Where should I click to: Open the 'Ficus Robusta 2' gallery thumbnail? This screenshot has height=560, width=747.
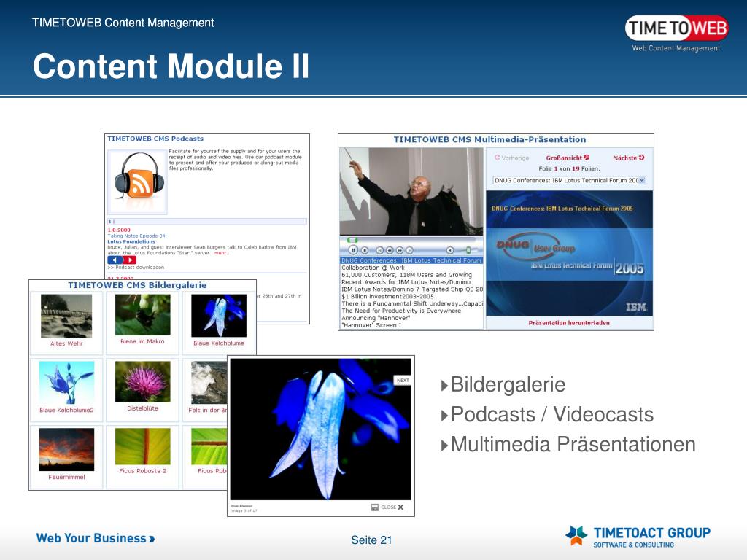pos(142,446)
